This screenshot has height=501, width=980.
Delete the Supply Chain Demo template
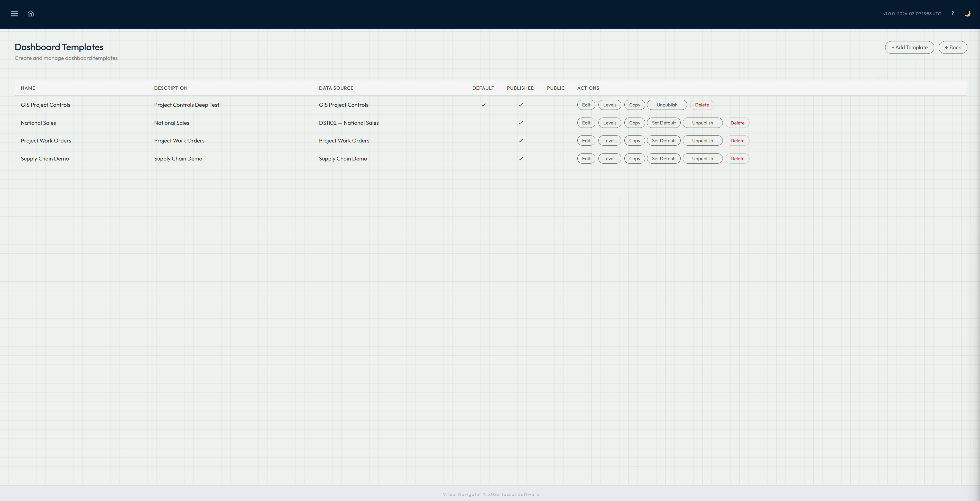click(x=737, y=159)
